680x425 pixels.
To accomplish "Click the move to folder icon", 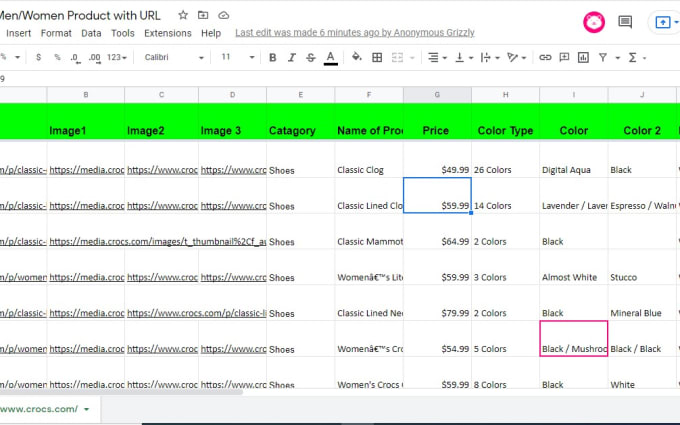I will coord(203,15).
